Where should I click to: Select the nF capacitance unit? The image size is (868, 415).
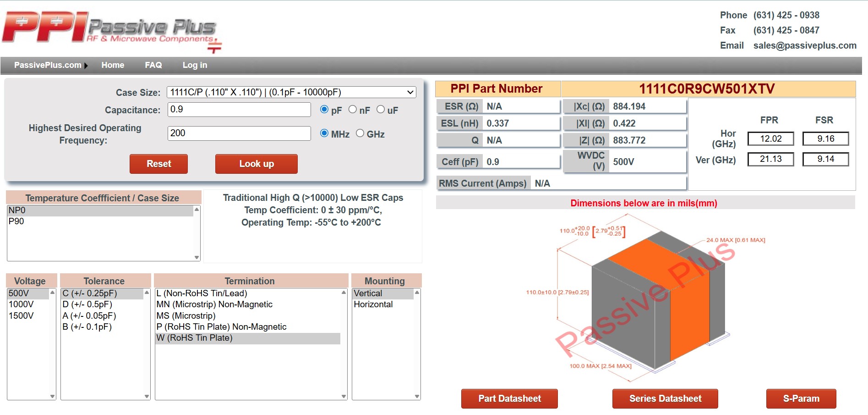pyautogui.click(x=353, y=109)
